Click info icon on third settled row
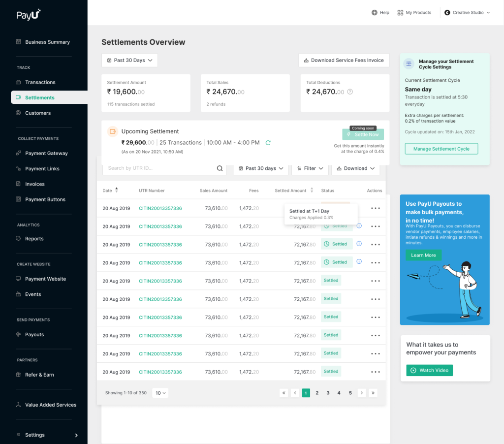Screen dimensions: 504x444 click(359, 244)
